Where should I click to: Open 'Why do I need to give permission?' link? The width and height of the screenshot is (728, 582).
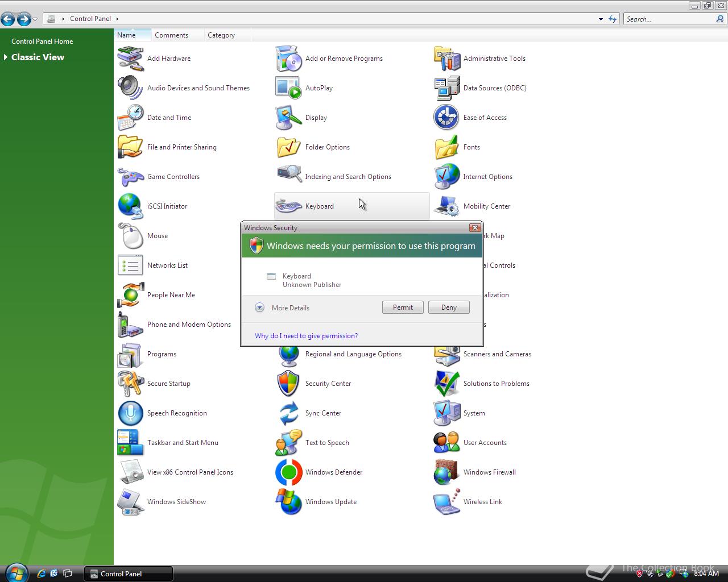306,336
